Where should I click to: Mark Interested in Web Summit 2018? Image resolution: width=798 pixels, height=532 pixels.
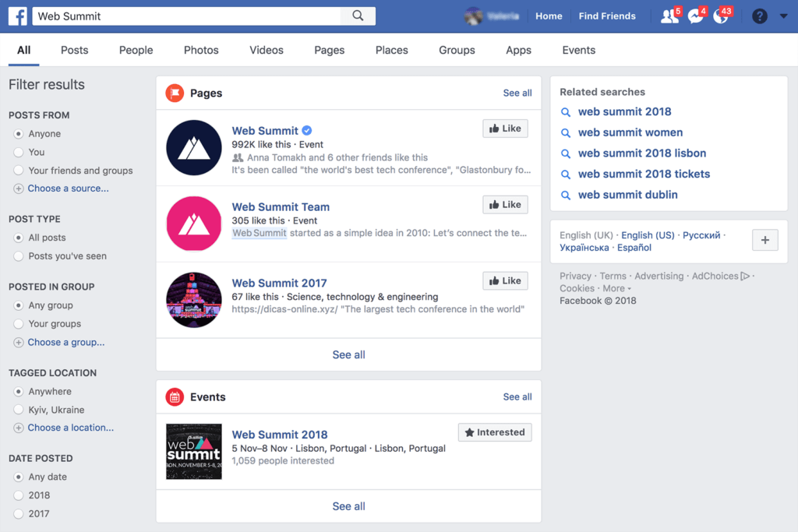pyautogui.click(x=495, y=432)
